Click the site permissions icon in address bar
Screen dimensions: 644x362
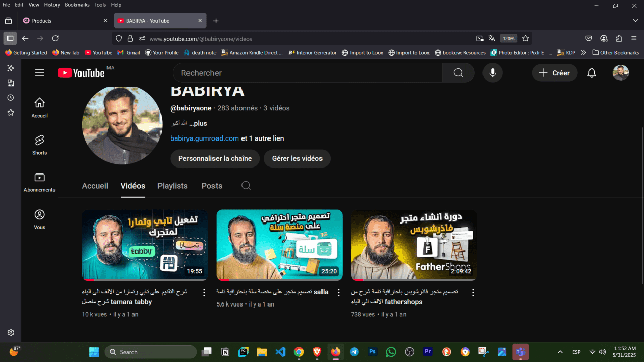pyautogui.click(x=142, y=38)
